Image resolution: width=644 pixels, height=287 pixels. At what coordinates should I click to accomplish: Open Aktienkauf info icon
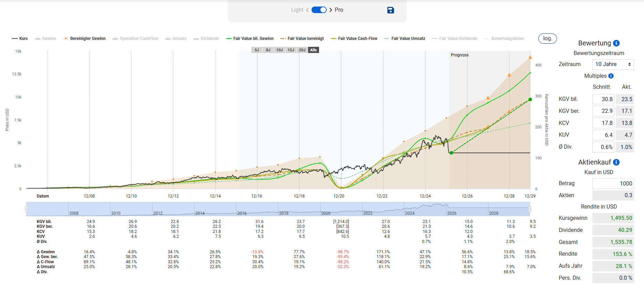pyautogui.click(x=616, y=162)
